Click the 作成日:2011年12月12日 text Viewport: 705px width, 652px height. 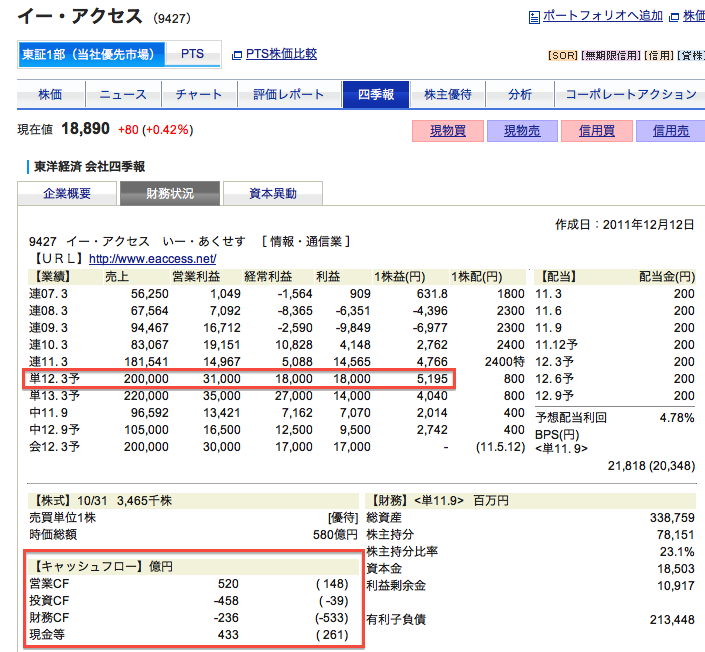pos(625,224)
